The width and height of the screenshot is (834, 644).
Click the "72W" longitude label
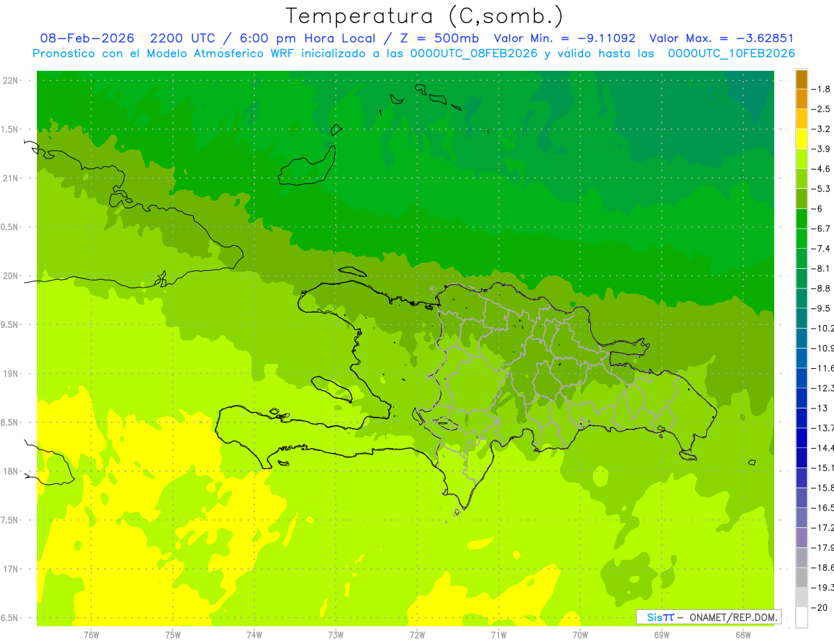tap(417, 634)
